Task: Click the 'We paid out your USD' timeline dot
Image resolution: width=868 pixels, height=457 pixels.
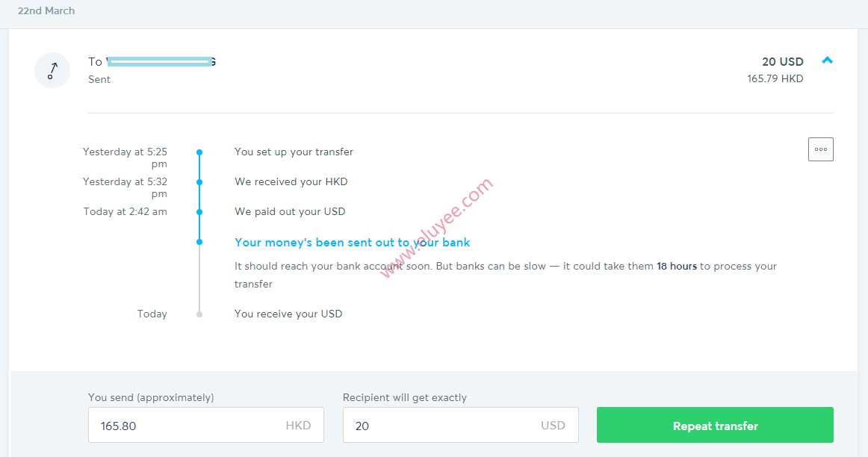Action: click(x=199, y=212)
